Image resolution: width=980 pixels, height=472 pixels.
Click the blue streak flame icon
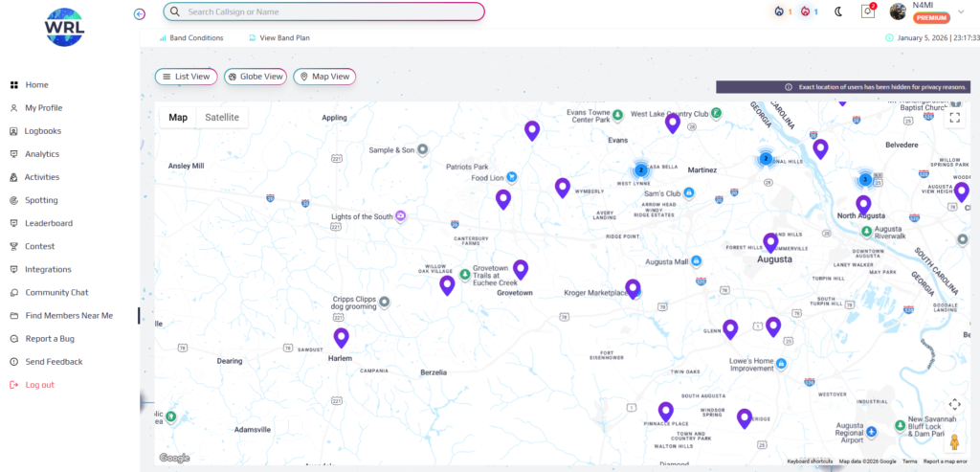point(778,11)
